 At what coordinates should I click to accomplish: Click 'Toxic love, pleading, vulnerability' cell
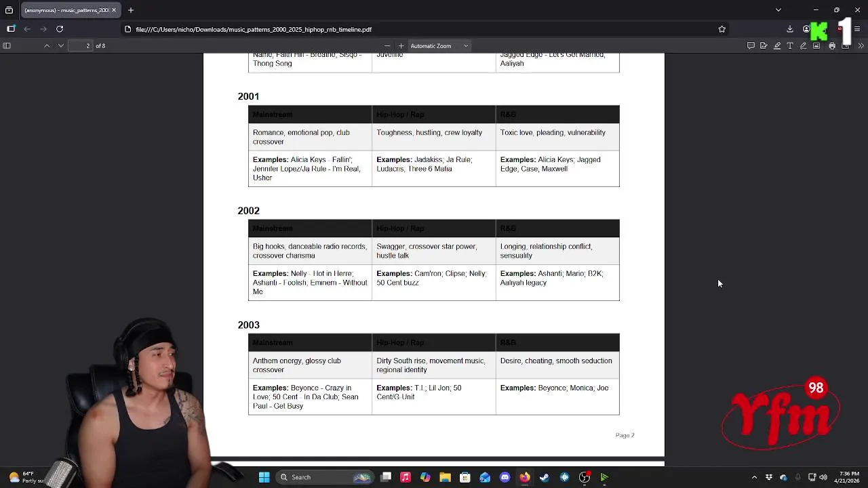point(557,137)
